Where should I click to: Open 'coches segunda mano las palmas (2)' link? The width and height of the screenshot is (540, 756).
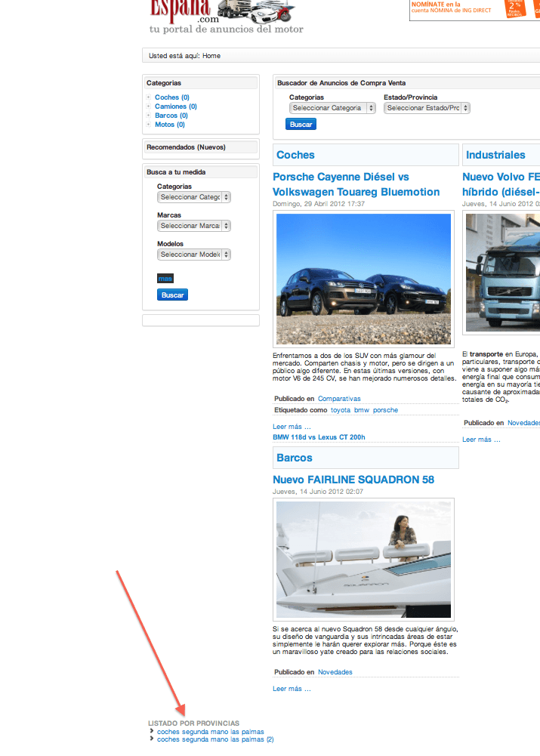(x=215, y=739)
